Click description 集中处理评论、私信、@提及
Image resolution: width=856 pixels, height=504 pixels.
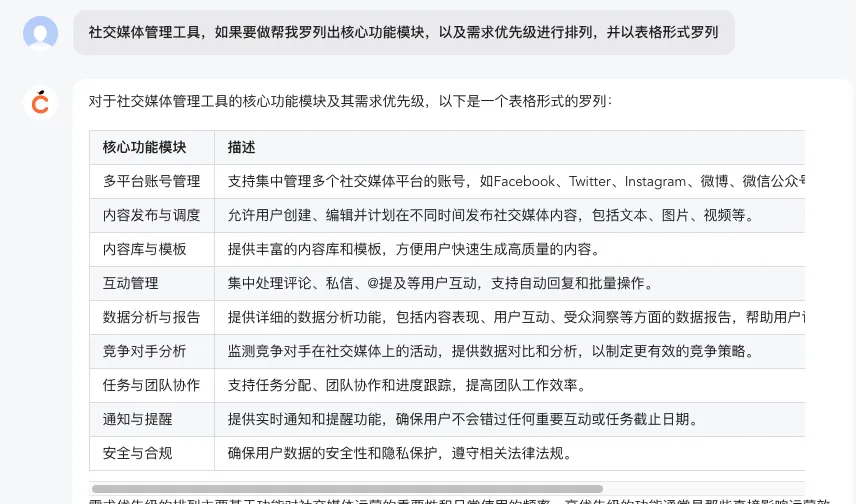510,283
